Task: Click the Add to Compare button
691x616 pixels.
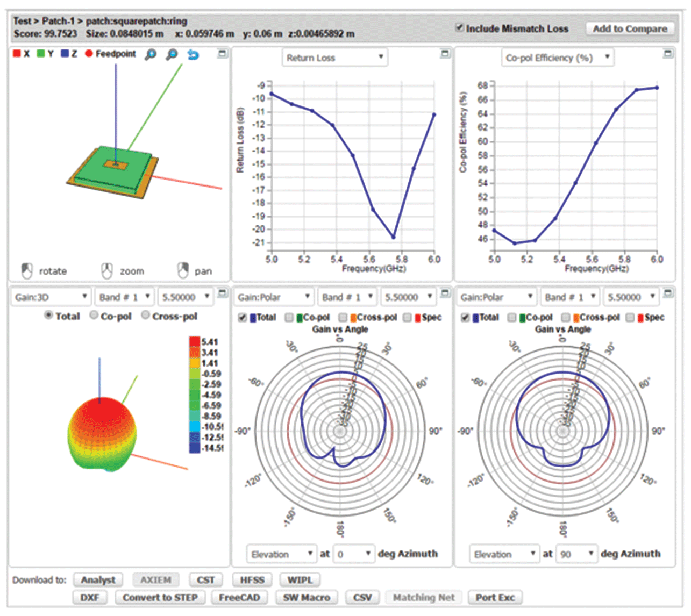Action: 630,28
